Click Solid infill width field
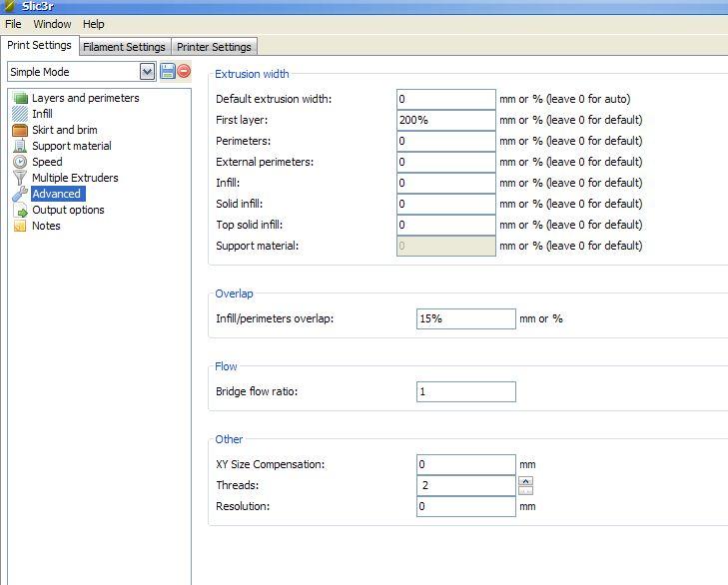Screen dimensions: 728x585 click(x=446, y=204)
